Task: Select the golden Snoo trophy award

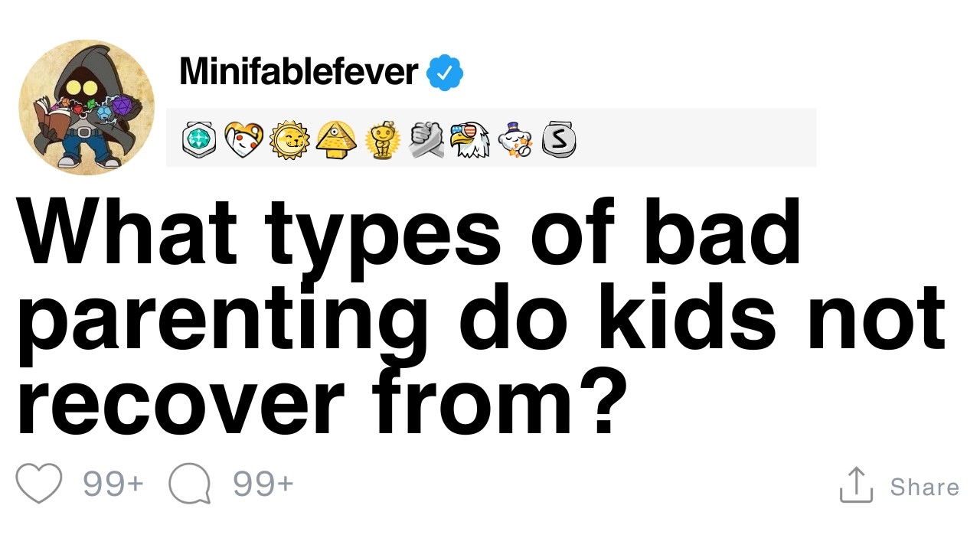Action: (x=381, y=139)
